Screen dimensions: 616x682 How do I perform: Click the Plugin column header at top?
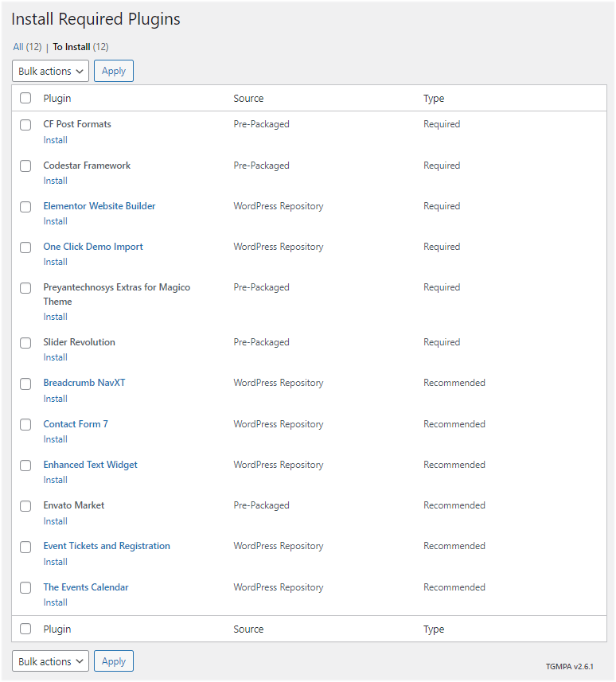[x=57, y=99]
